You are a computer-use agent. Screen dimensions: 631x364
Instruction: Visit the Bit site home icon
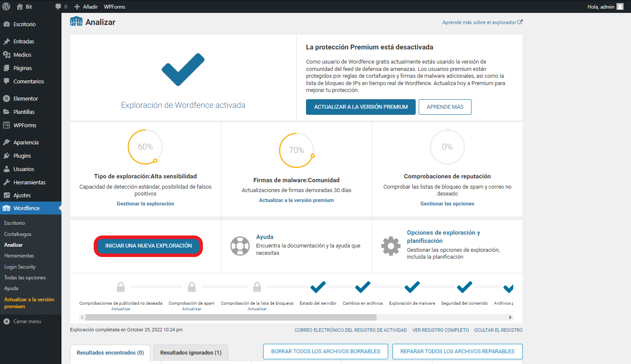point(20,6)
